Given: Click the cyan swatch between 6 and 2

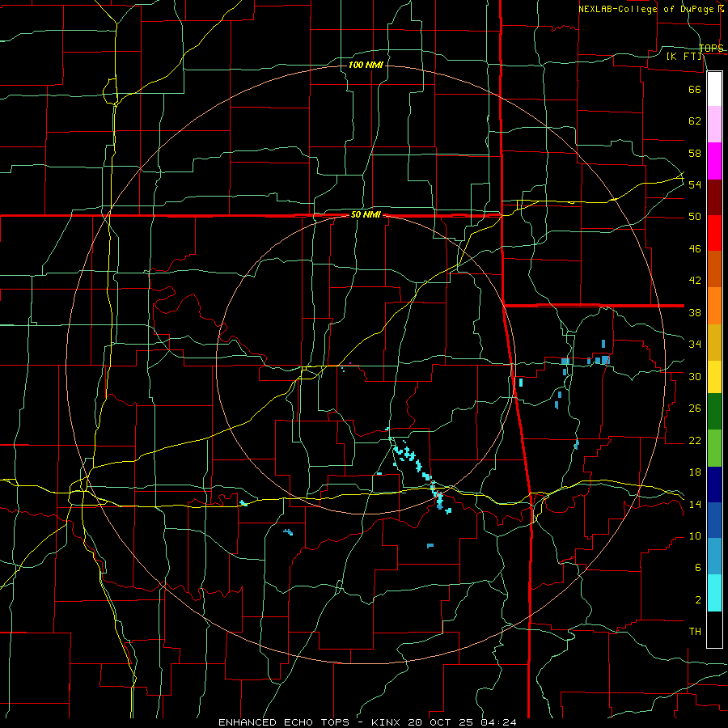Looking at the screenshot, I should [x=714, y=593].
